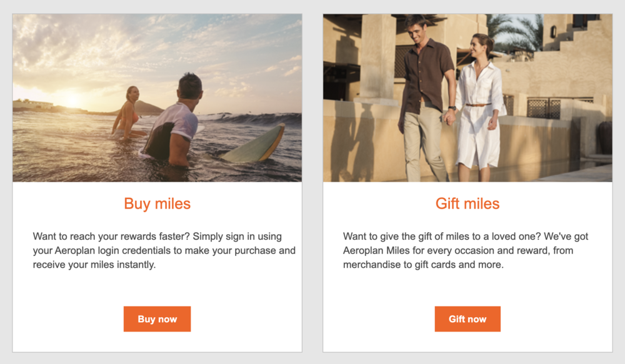
Task: Click the Buy miles description paragraph
Action: pyautogui.click(x=164, y=250)
